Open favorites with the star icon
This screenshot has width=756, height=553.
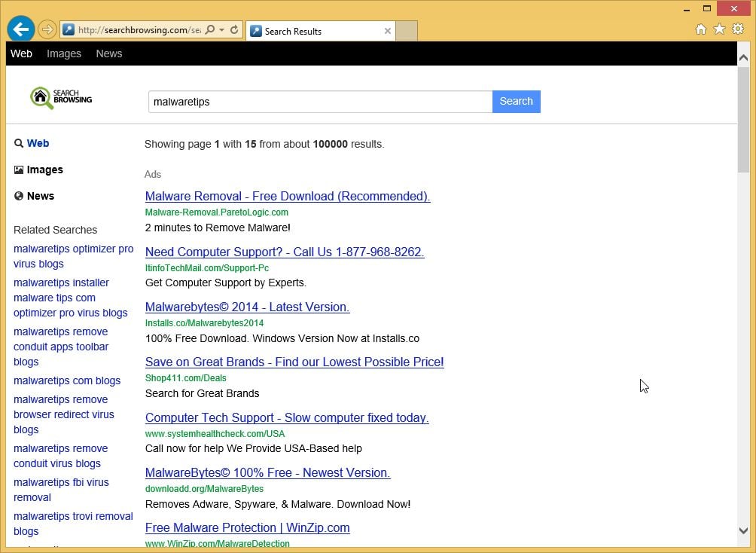click(x=720, y=29)
